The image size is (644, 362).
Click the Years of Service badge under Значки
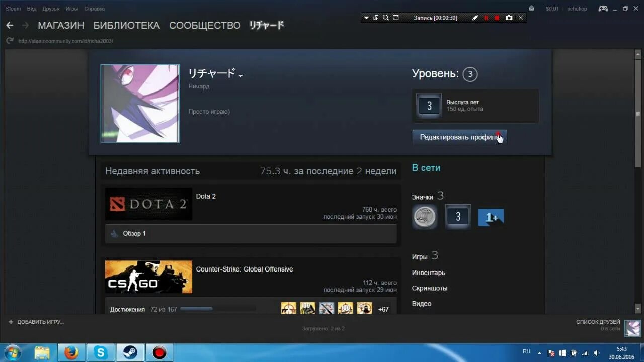click(x=458, y=217)
